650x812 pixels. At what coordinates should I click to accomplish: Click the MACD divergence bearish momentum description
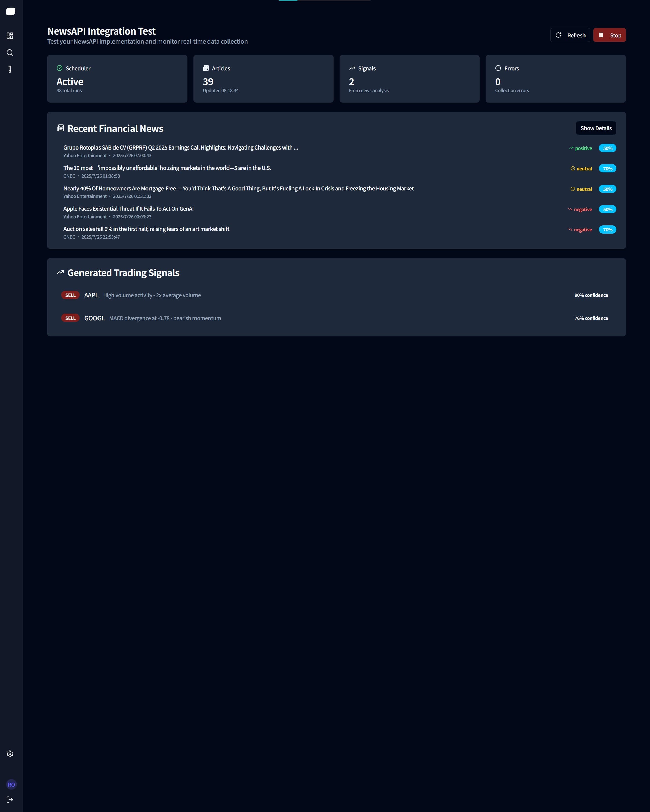[x=165, y=318]
